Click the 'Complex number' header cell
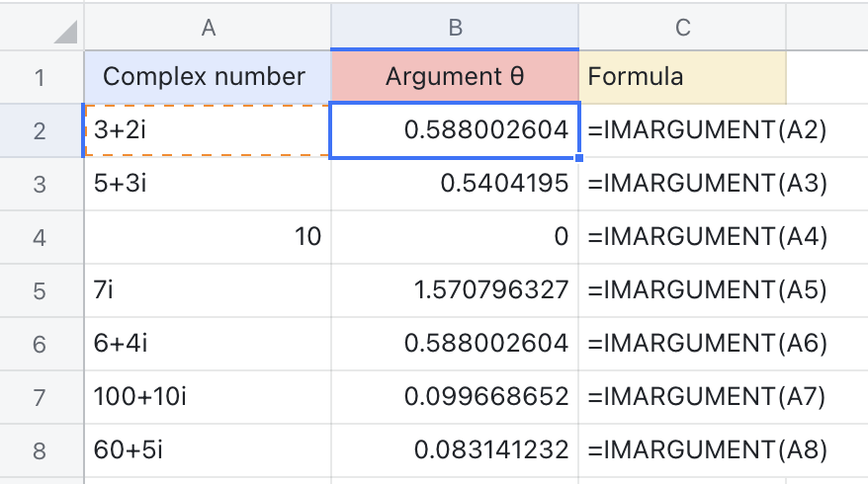Screen dimensions: 868x484 click(x=208, y=77)
